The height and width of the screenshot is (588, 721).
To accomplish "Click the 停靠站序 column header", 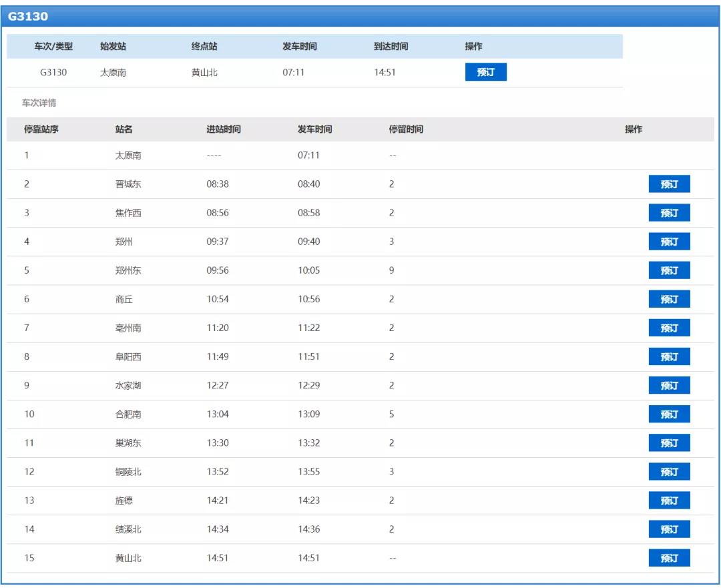I will coord(41,129).
